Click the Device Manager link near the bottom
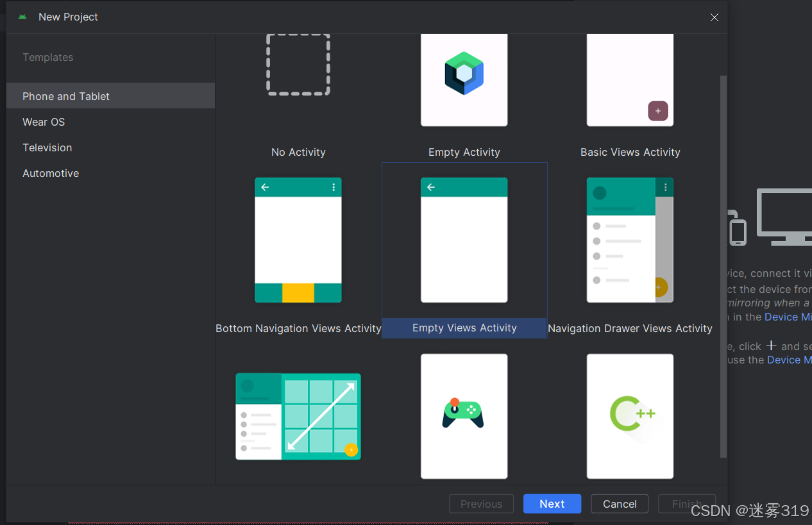The width and height of the screenshot is (812, 525). tap(790, 360)
